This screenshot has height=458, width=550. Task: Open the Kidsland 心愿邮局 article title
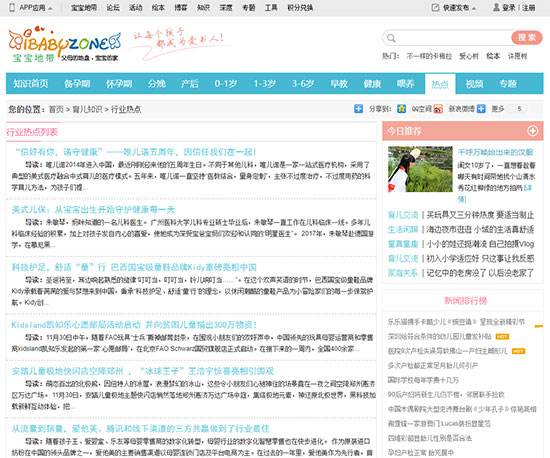[134, 325]
